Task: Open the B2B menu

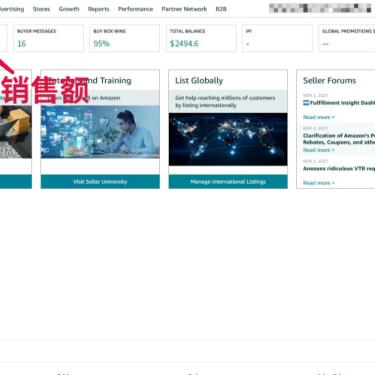Action: coord(221,9)
